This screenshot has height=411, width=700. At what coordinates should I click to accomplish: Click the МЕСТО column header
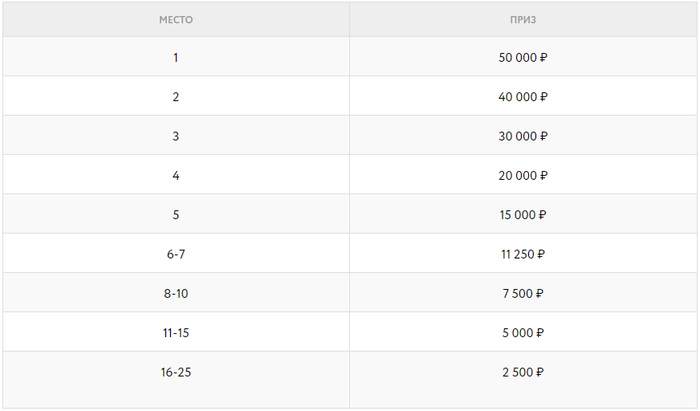point(176,19)
